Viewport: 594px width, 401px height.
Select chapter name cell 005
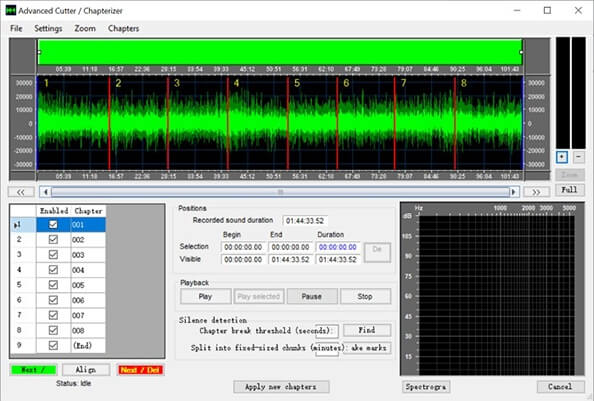(88, 285)
